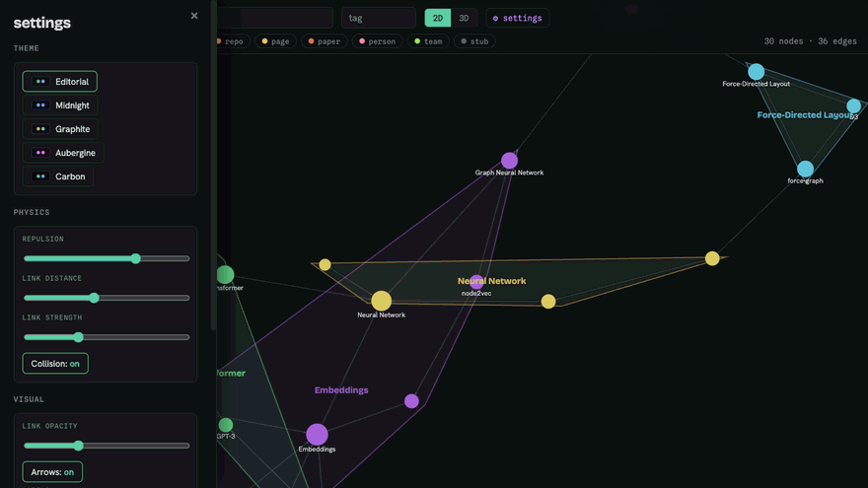Image resolution: width=868 pixels, height=488 pixels.
Task: Select the node2vec node
Action: click(x=476, y=282)
